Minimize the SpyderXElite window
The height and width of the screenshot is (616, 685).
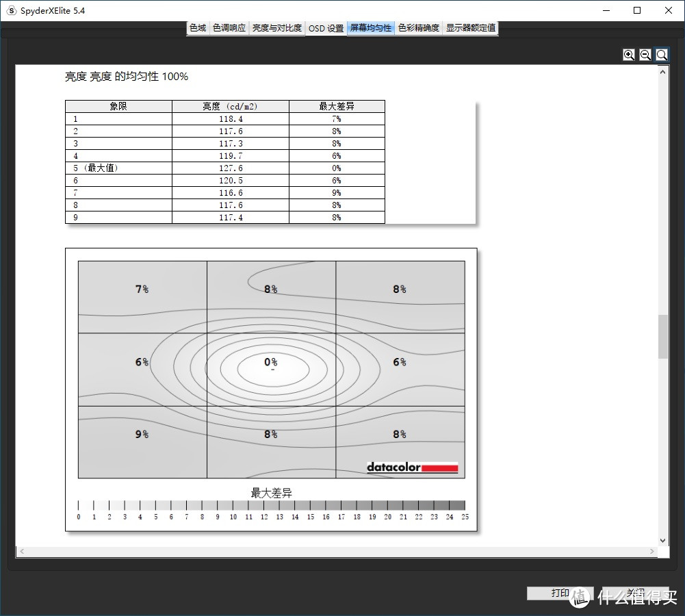[x=606, y=10]
